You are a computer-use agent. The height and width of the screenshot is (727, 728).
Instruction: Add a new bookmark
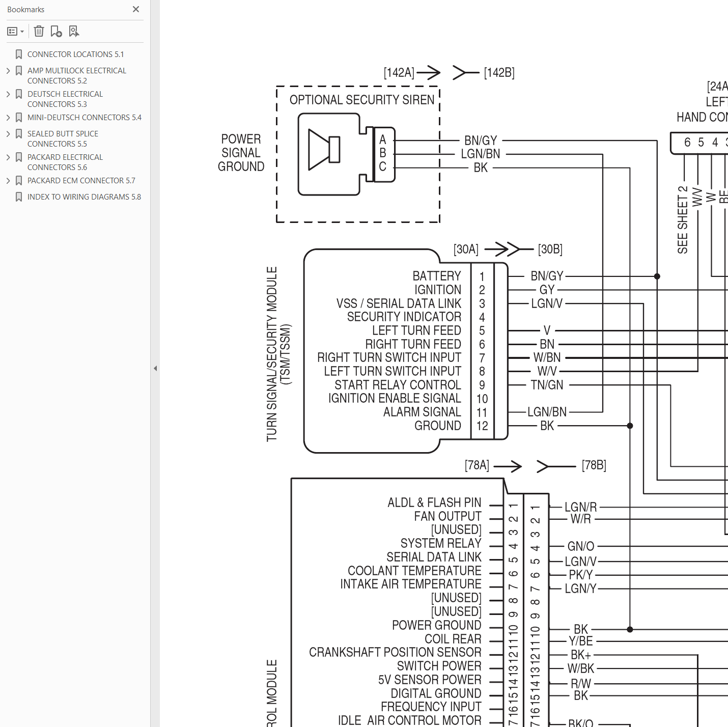[56, 32]
